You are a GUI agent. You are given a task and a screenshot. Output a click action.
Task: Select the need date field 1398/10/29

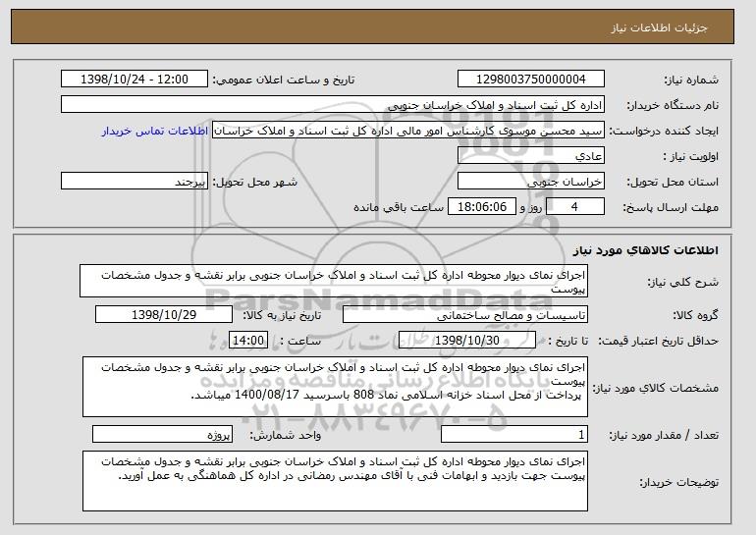[164, 315]
